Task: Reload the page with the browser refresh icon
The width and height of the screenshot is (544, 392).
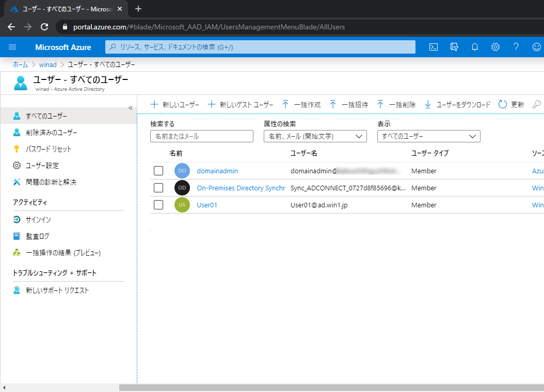Action: click(x=44, y=27)
